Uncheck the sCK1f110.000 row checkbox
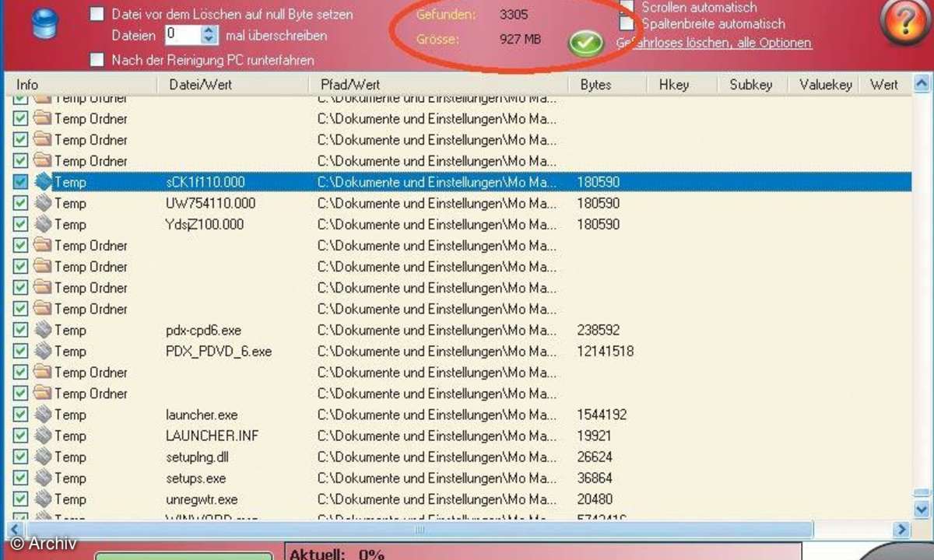 (x=20, y=182)
